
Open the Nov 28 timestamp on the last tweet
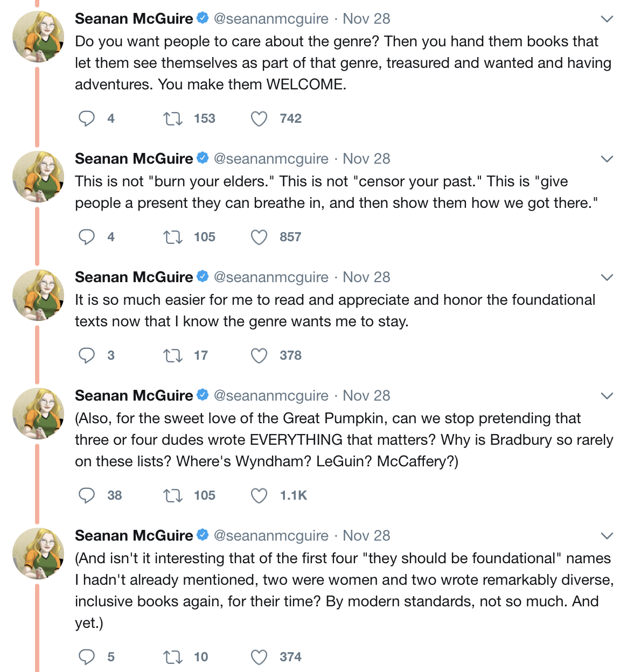pyautogui.click(x=366, y=536)
